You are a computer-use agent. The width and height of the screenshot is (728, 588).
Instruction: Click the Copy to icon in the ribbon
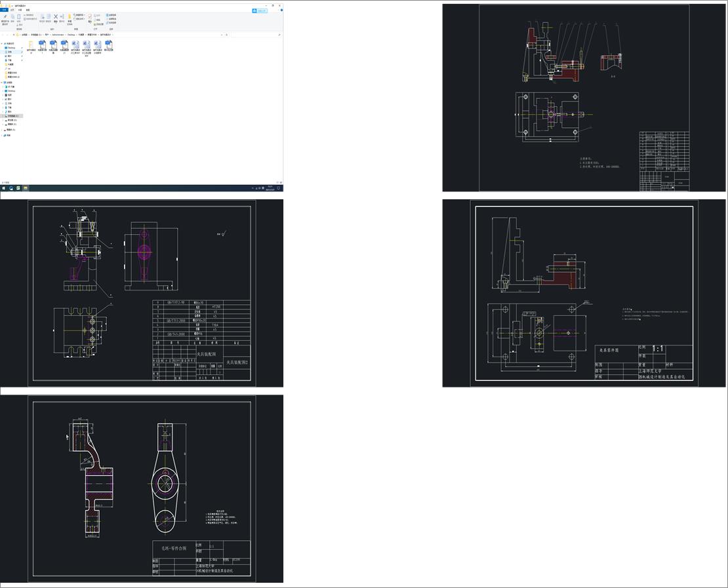pyautogui.click(x=49, y=16)
